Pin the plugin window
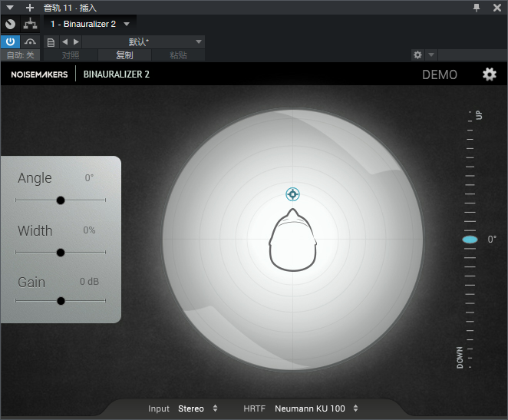The height and width of the screenshot is (420, 508). click(x=477, y=8)
